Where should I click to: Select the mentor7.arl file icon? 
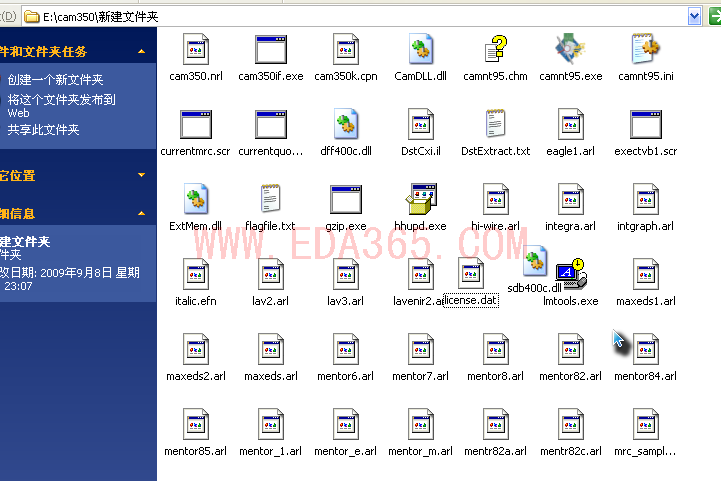click(x=421, y=349)
